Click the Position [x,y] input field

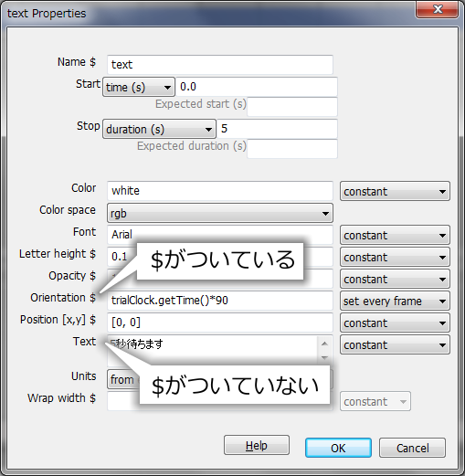click(x=220, y=323)
